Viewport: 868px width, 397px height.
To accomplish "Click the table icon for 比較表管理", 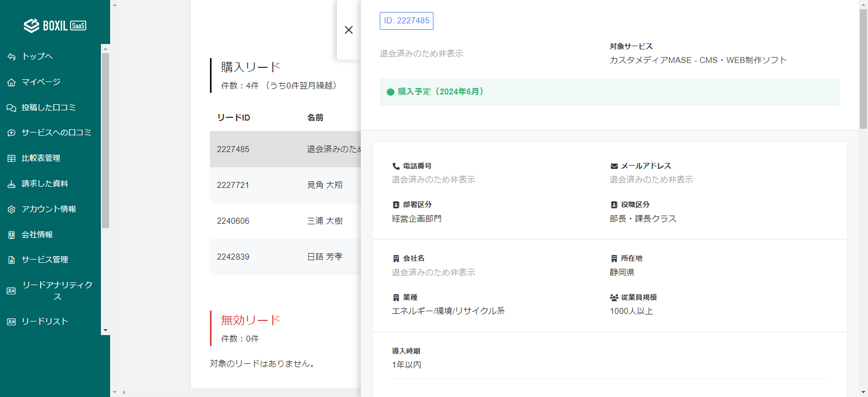I will tap(11, 159).
